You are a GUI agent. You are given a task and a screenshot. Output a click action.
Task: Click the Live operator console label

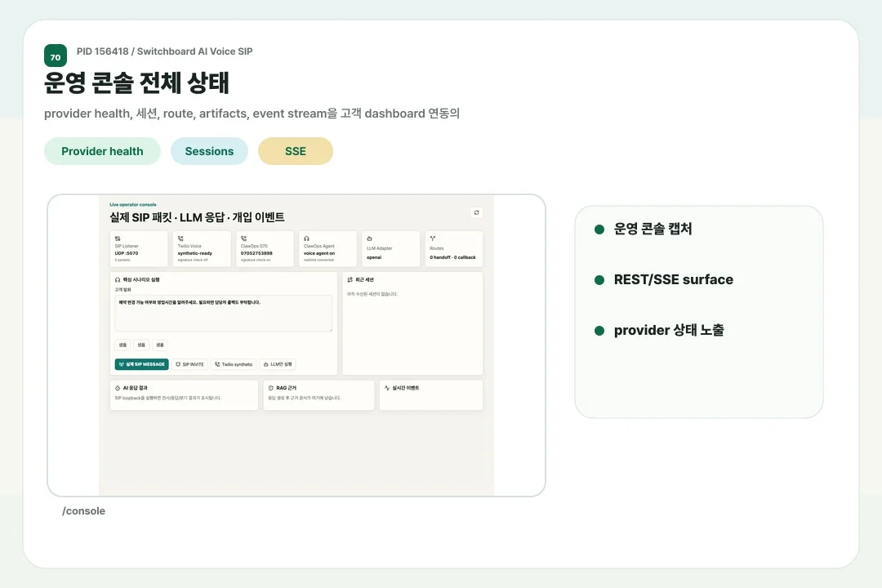133,205
